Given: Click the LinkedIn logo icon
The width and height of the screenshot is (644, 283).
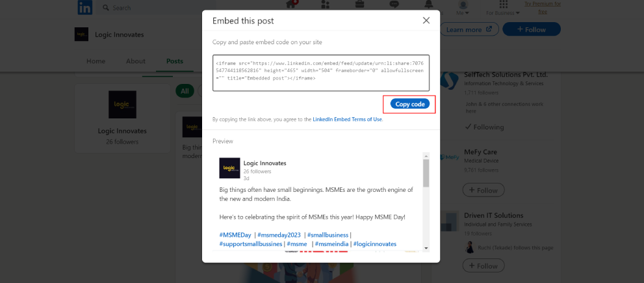Looking at the screenshot, I should (x=85, y=7).
